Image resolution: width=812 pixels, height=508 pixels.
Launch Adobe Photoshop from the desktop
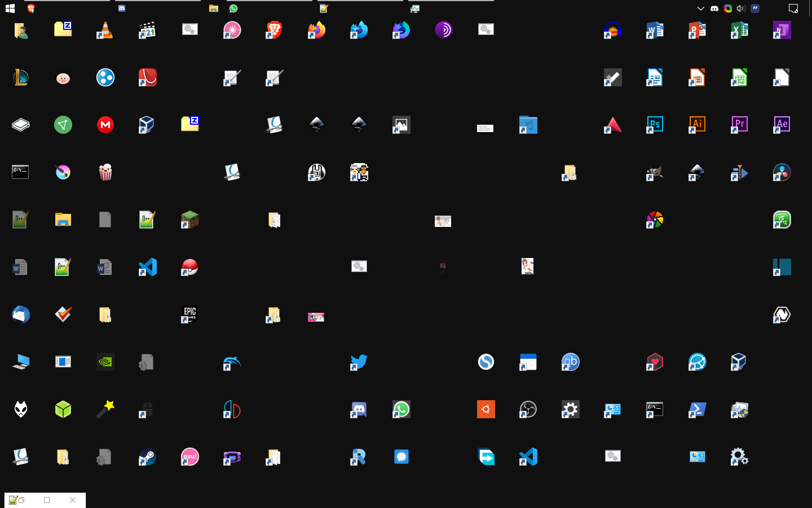click(655, 124)
